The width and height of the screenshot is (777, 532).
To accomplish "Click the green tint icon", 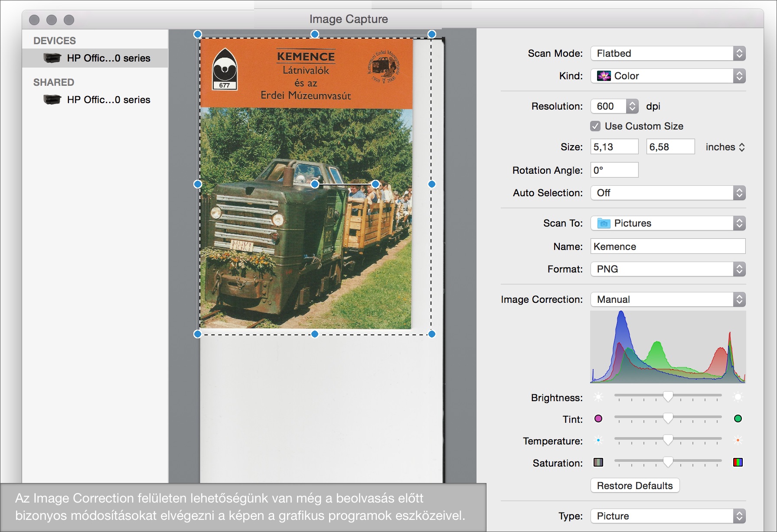I will pos(738,418).
